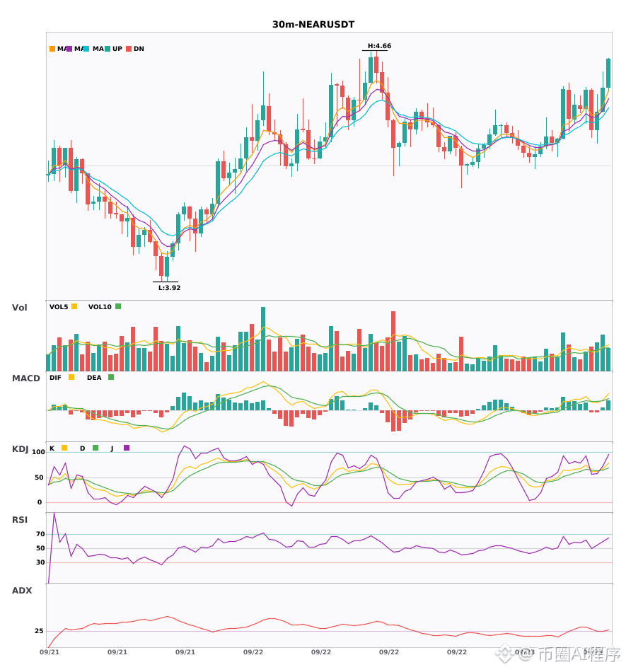Click the L:3.92 low price label
The width and height of the screenshot is (626, 672).
coord(169,288)
